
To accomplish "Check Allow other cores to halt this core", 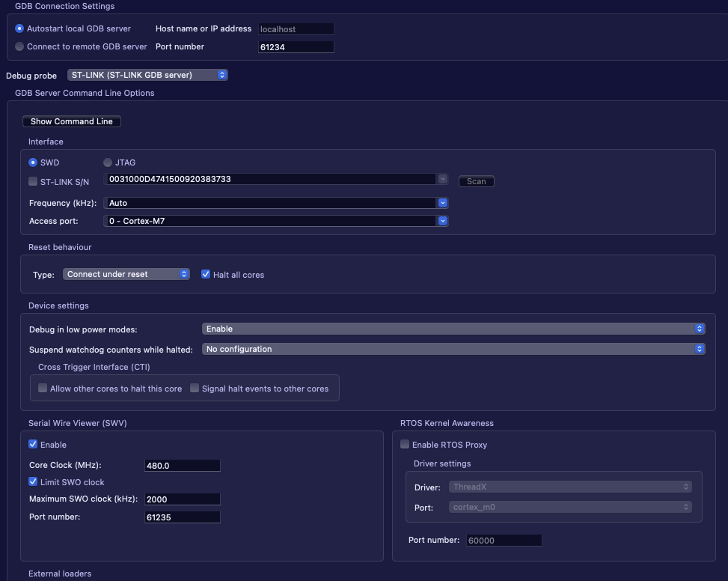I will pos(43,388).
